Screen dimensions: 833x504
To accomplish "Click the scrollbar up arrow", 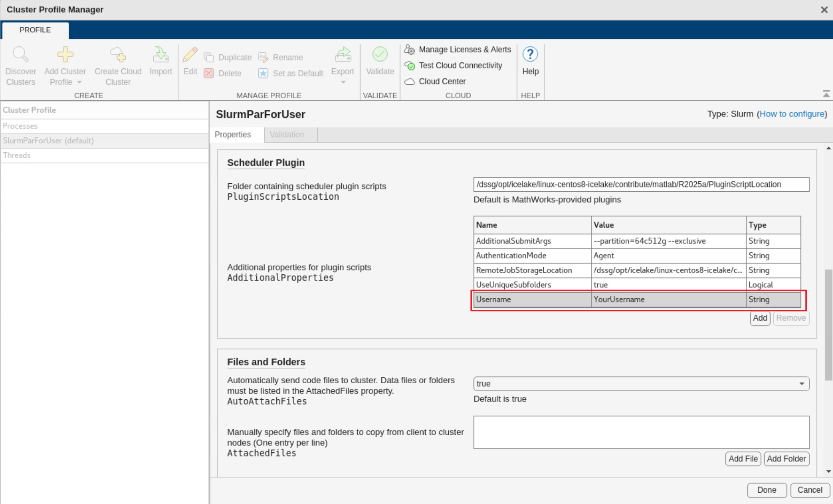I will [x=828, y=148].
